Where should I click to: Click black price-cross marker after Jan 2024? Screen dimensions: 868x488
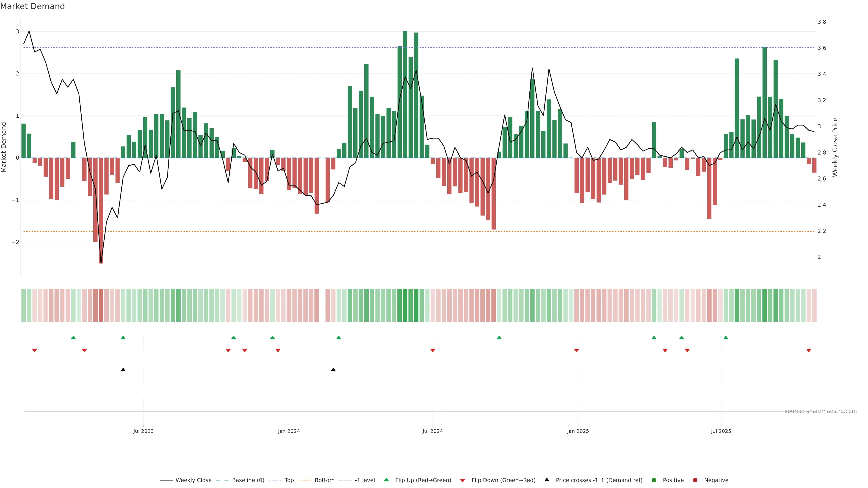tap(333, 370)
